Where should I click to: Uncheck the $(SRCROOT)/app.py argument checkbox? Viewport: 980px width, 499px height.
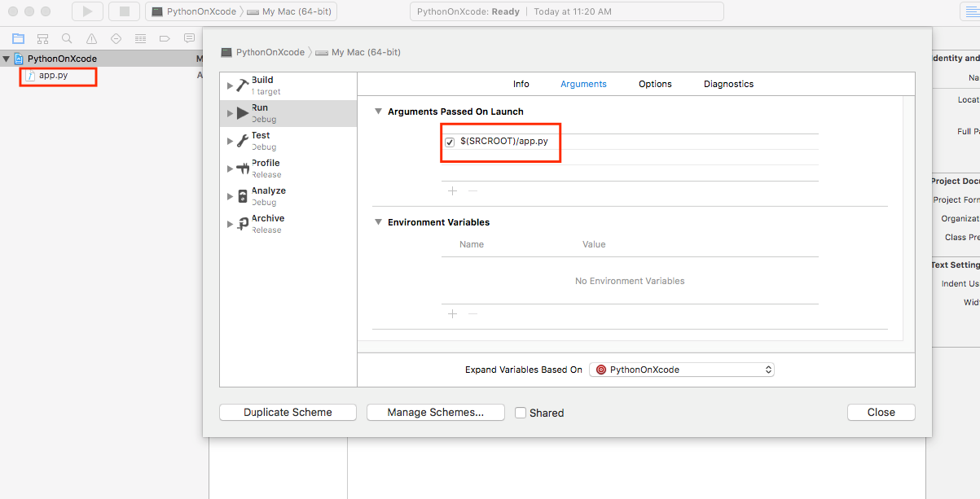[x=450, y=142]
